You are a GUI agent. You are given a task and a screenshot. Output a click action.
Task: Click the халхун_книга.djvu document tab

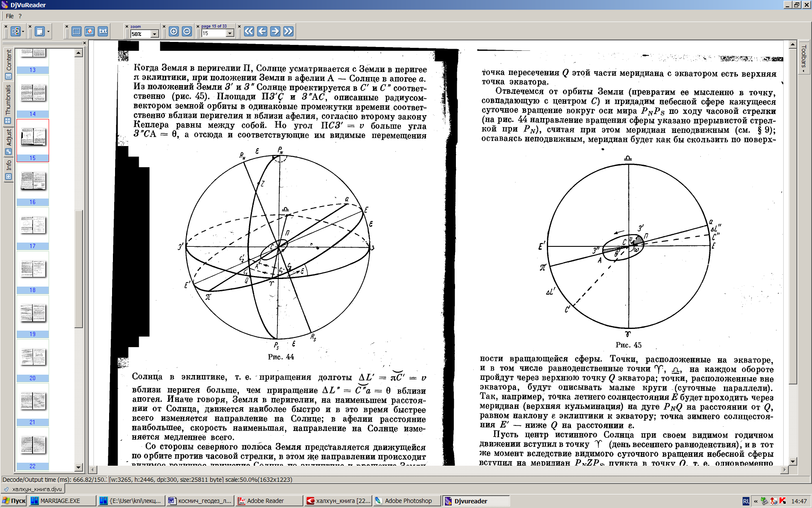[33, 489]
